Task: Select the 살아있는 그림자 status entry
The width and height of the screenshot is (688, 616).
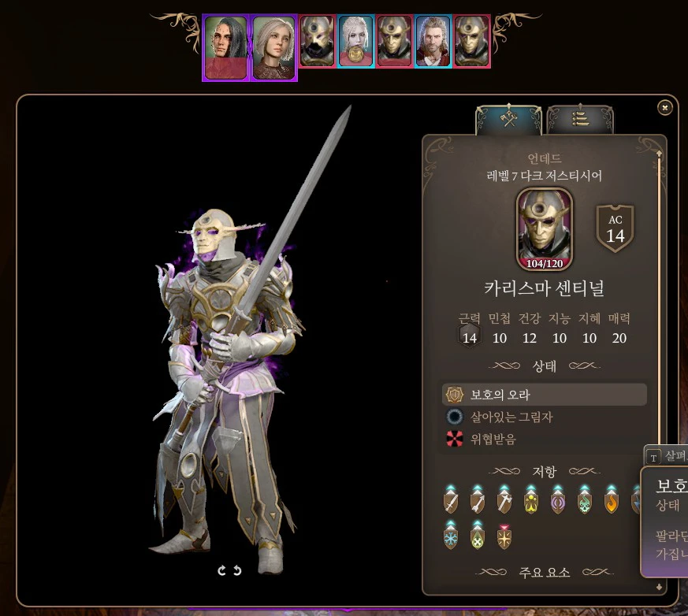Action: pyautogui.click(x=544, y=417)
